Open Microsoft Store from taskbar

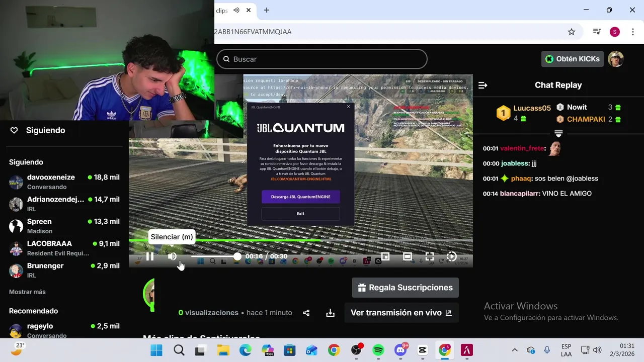point(289,350)
